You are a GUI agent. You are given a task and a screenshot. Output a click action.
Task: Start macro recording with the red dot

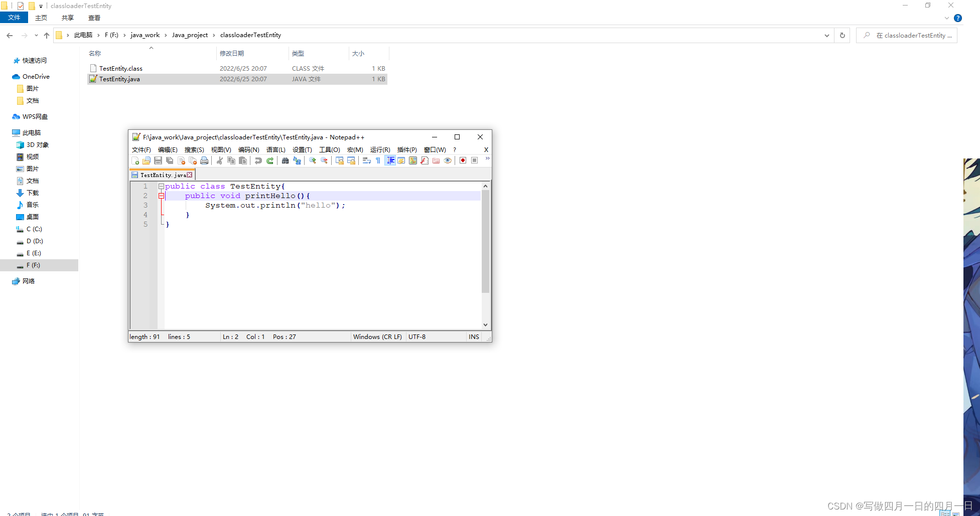click(463, 160)
